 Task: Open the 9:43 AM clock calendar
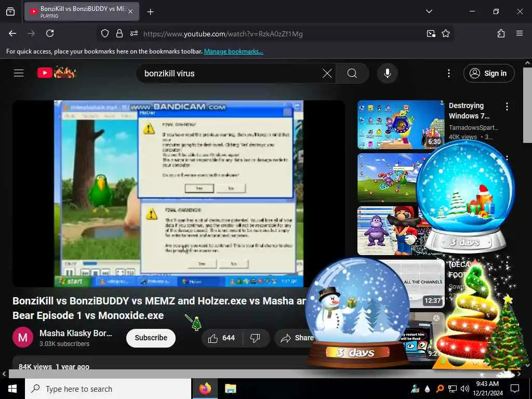click(x=487, y=389)
